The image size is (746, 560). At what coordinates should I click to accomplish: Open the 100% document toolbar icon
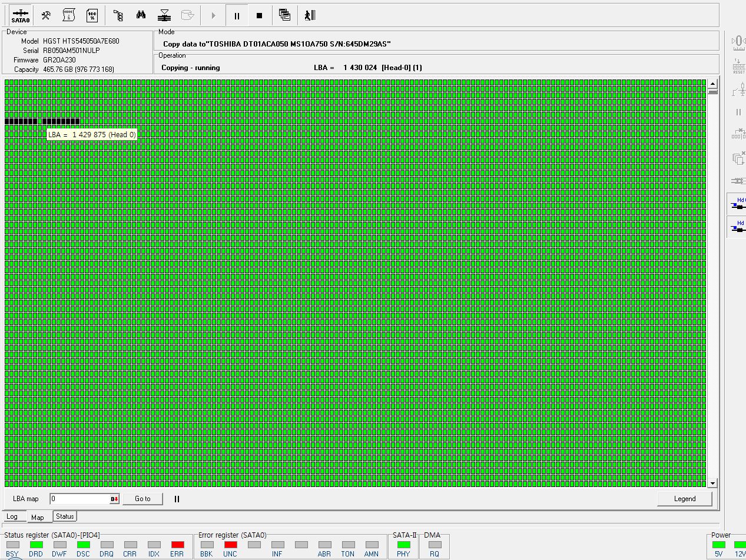[92, 15]
